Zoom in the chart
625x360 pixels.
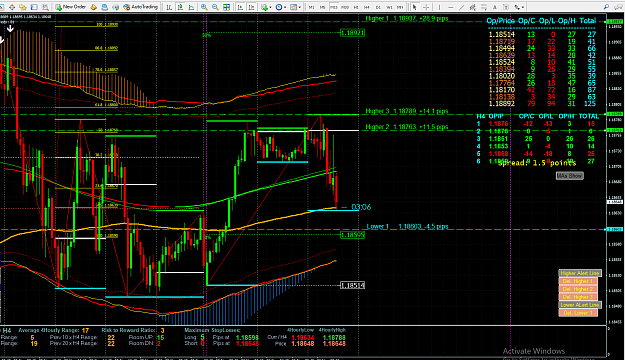click(204, 7)
